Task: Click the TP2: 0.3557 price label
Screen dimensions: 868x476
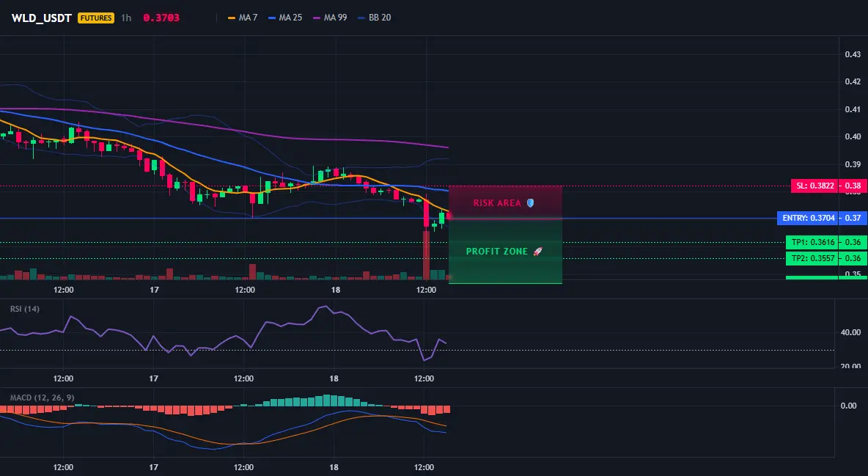Action: point(812,258)
